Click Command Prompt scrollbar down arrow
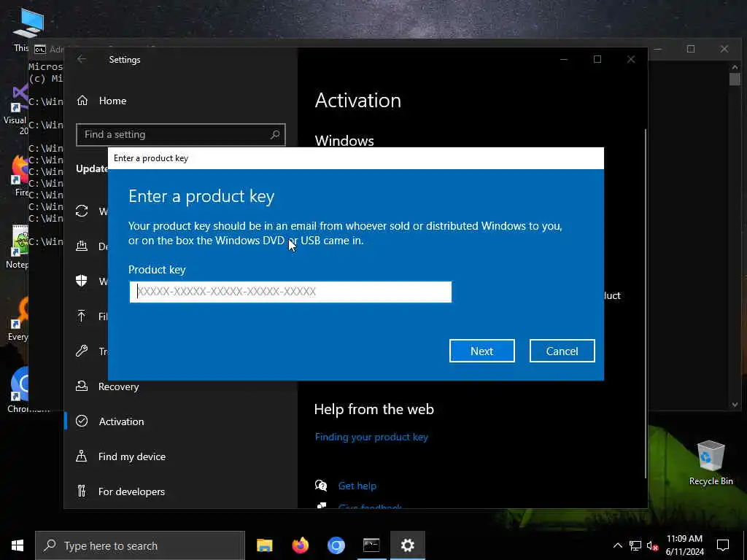747x560 pixels. pos(735,404)
